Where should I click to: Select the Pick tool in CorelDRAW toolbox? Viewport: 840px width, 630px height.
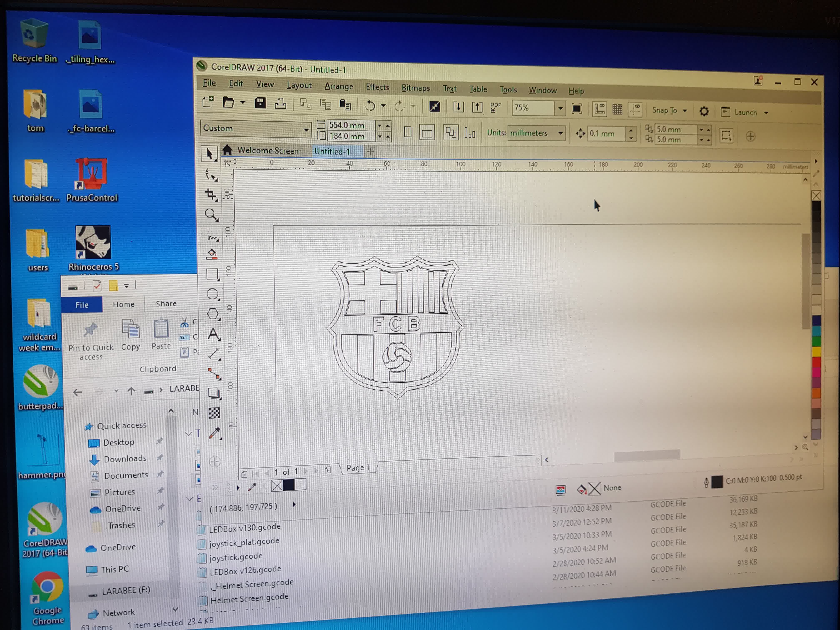(x=209, y=154)
